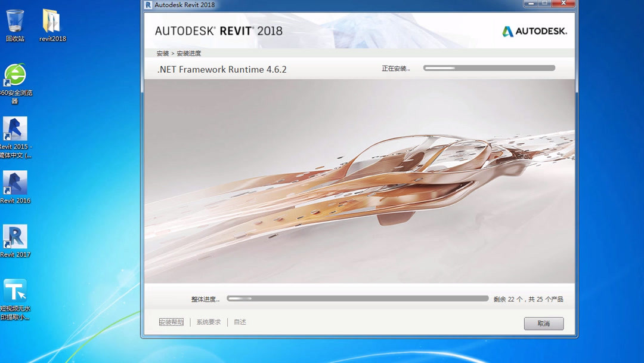Click the 整体进度 overall progress bar
The height and width of the screenshot is (363, 644).
point(358,298)
